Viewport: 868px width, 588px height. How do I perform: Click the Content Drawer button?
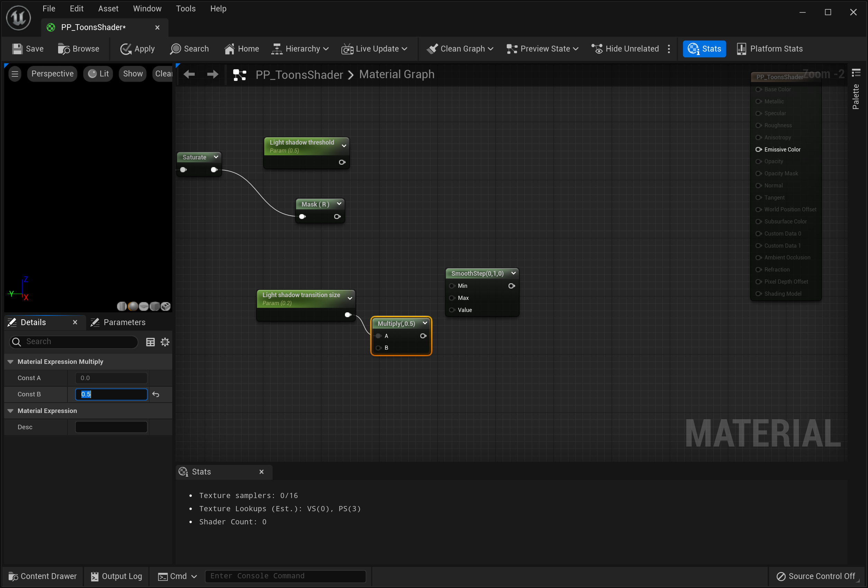[x=43, y=576]
